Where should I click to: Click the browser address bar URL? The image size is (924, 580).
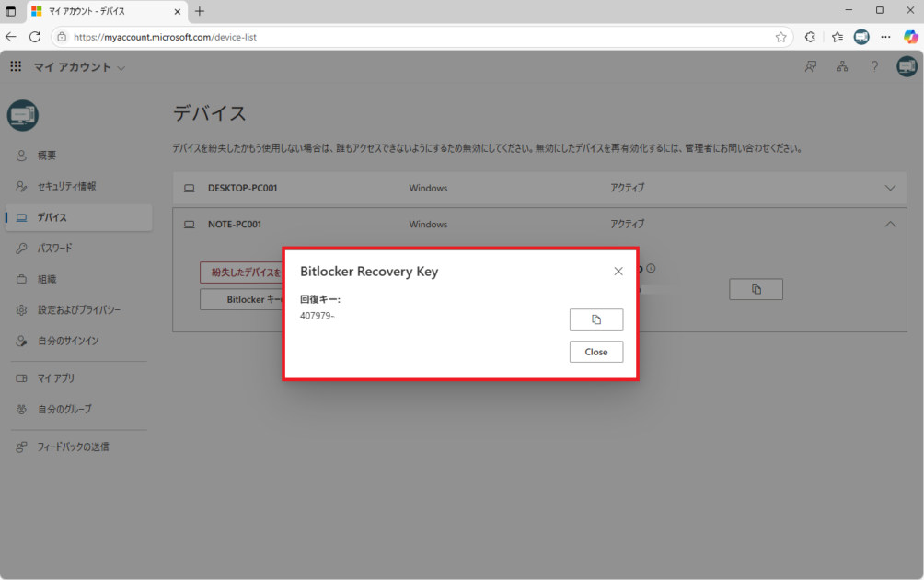165,37
